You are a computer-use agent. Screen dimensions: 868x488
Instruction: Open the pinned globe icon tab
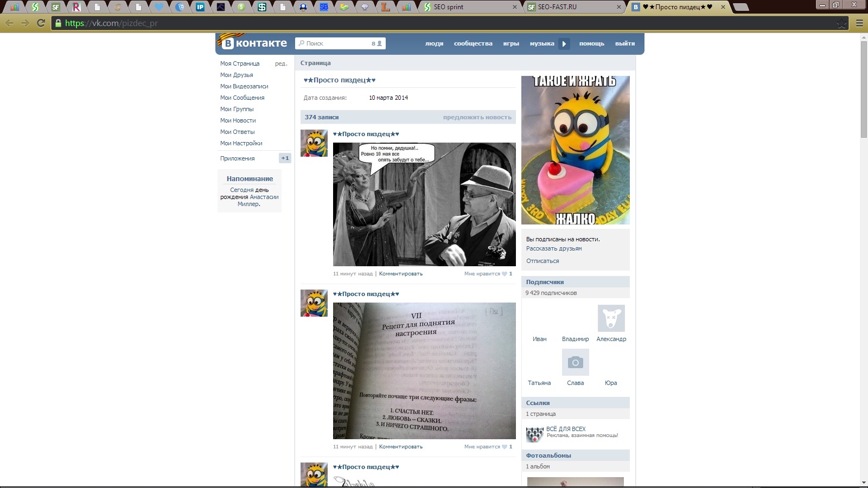point(180,7)
